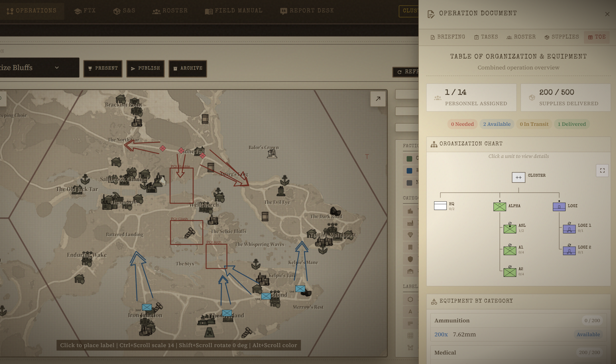616x364 pixels.
Task: Click the Publish button
Action: (145, 68)
